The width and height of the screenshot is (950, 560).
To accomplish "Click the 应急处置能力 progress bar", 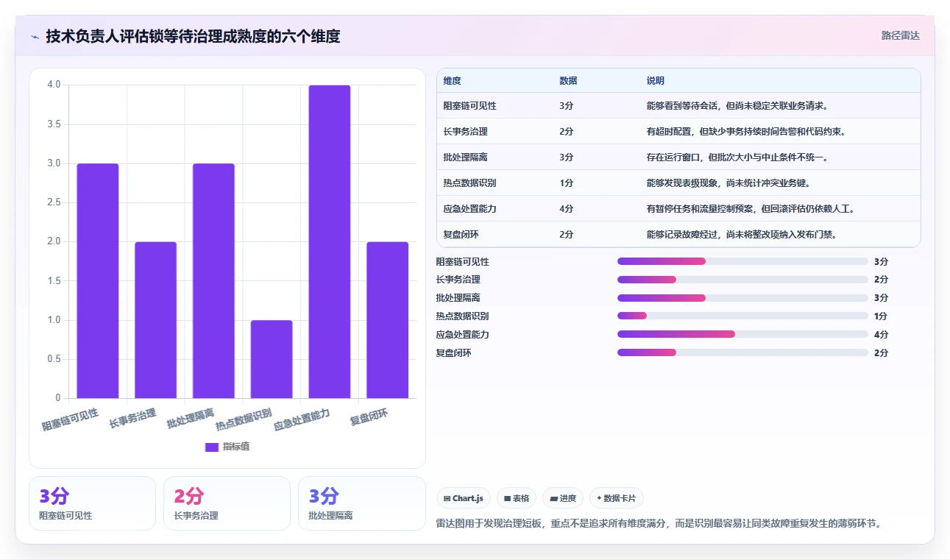I will pyautogui.click(x=742, y=334).
